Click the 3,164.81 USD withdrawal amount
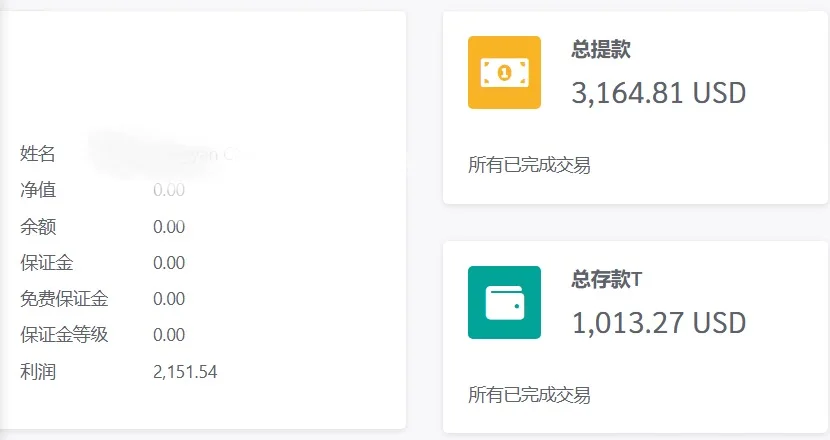830x440 pixels. (x=659, y=93)
